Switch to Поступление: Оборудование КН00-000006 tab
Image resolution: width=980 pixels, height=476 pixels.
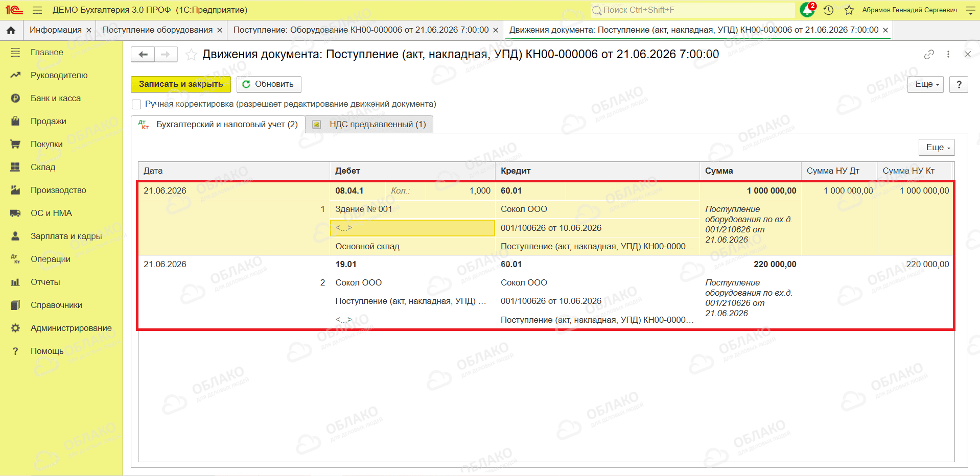(361, 30)
